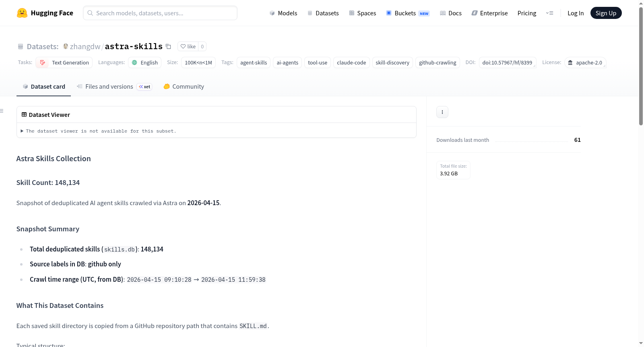
Task: Open the zhangdw user profile link
Action: (85, 46)
